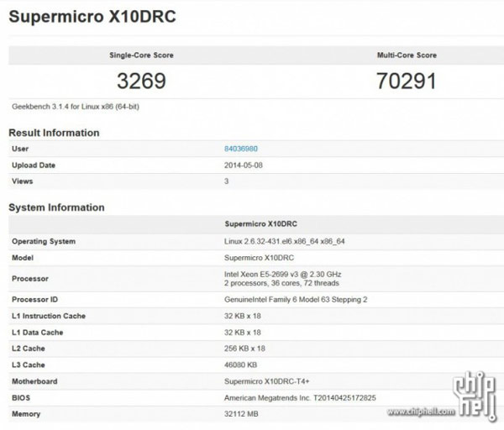Image resolution: width=504 pixels, height=430 pixels.
Task: Click the Memory value 32112 MB
Action: 241,414
